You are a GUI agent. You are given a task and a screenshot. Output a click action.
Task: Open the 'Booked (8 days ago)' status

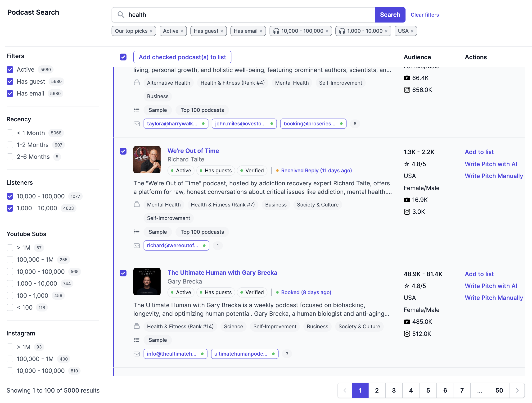pos(306,292)
